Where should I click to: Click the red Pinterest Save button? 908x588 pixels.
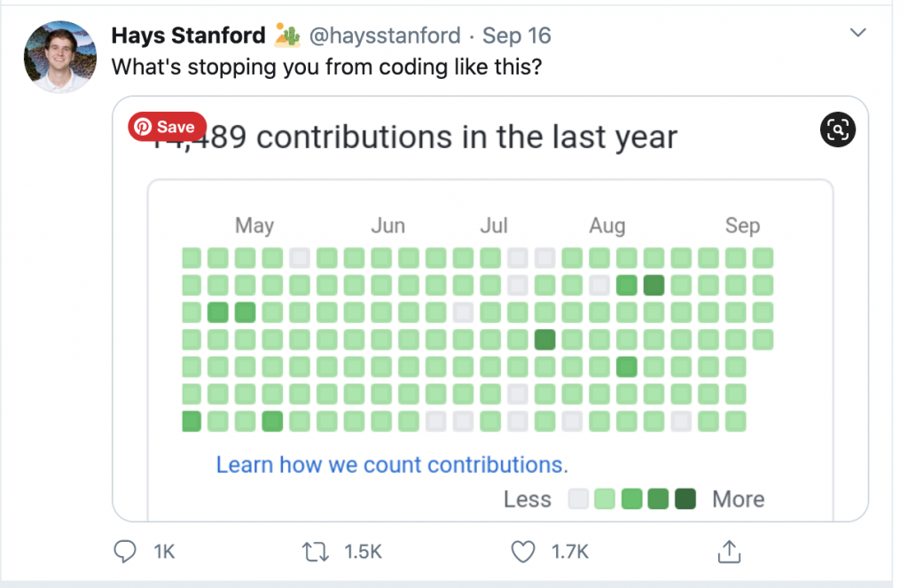pyautogui.click(x=168, y=127)
